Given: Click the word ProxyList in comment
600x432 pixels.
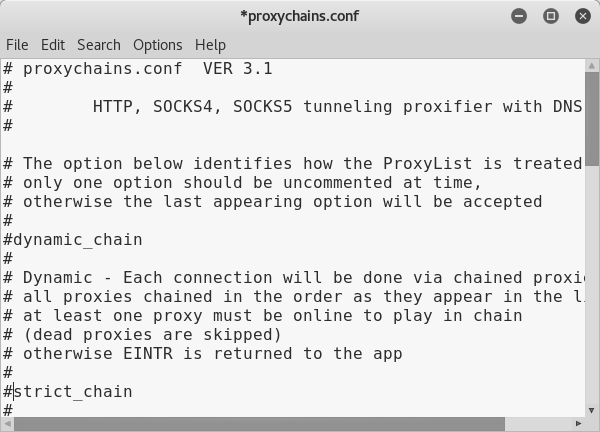Looking at the screenshot, I should pos(427,164).
